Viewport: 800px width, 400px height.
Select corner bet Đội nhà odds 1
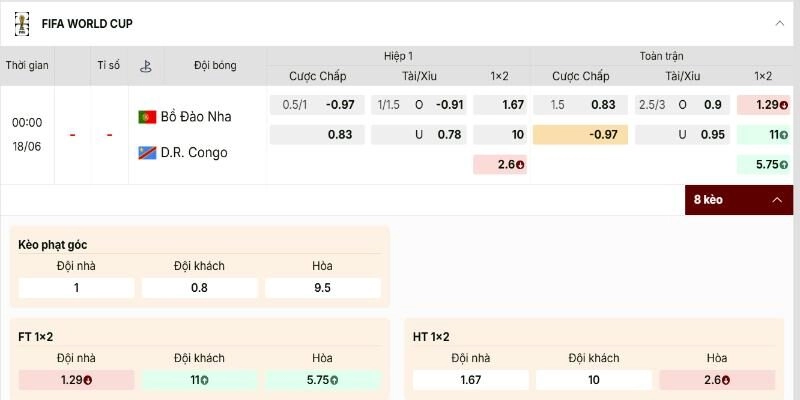[x=77, y=288]
